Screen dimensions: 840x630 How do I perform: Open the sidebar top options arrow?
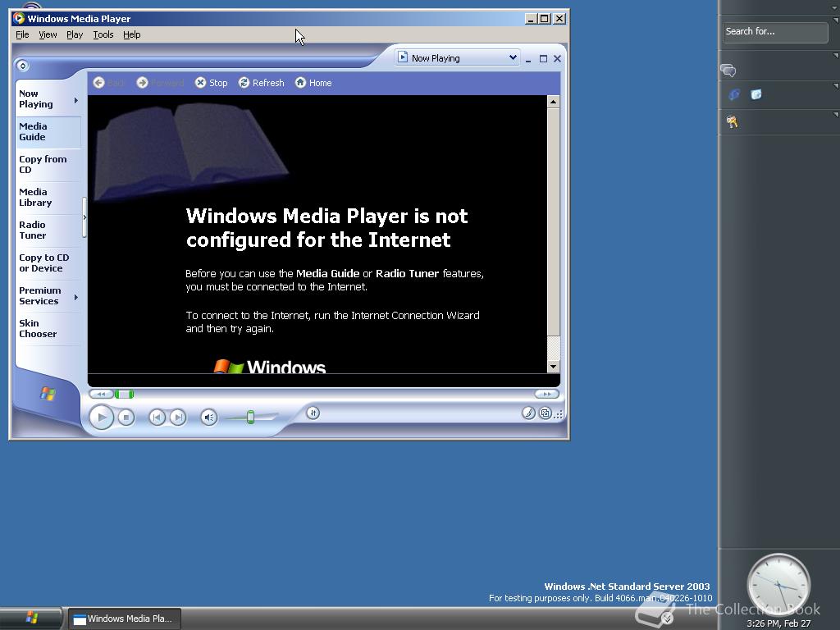pos(836,8)
